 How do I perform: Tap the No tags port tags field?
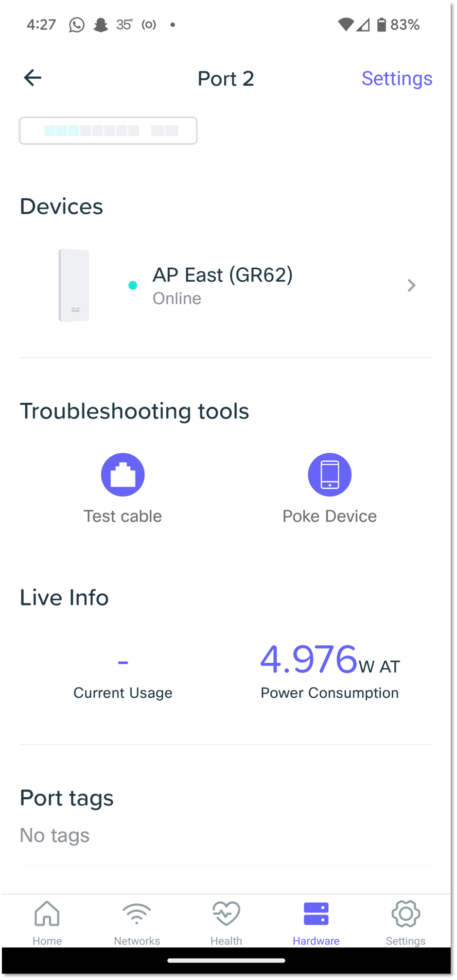coord(54,835)
